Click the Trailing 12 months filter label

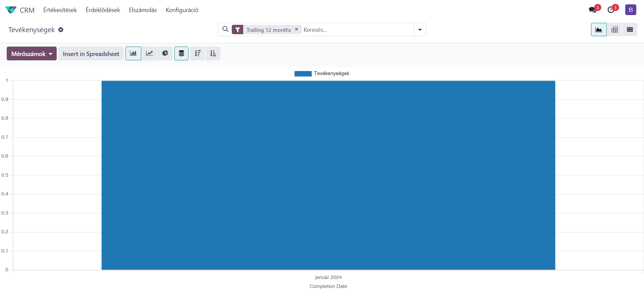pyautogui.click(x=269, y=30)
